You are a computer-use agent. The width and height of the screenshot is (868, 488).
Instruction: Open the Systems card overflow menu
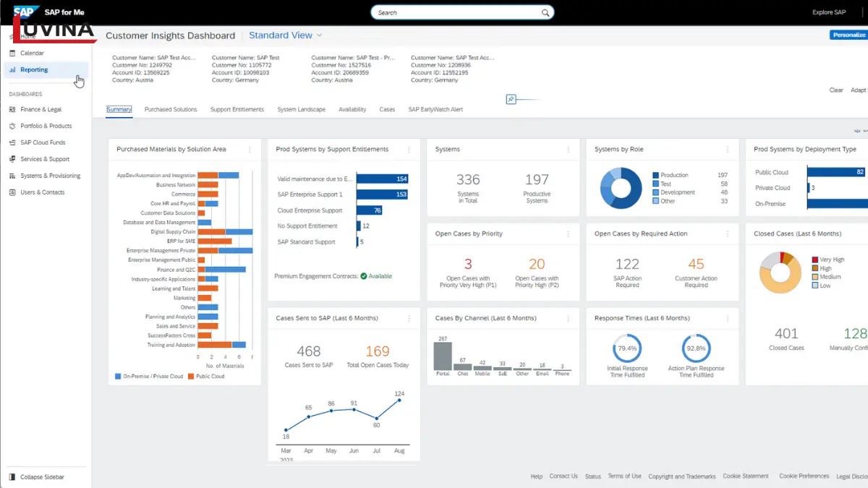click(569, 149)
